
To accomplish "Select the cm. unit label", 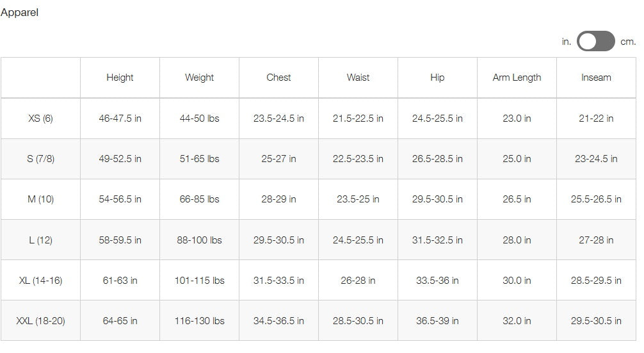I will pyautogui.click(x=628, y=42).
